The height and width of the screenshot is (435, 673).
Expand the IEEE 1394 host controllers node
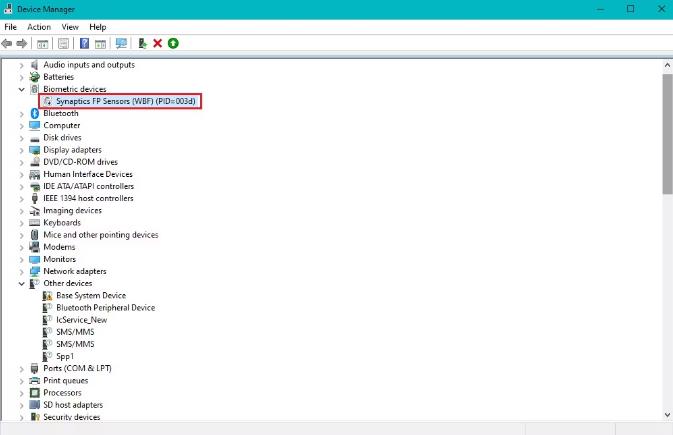(21, 199)
